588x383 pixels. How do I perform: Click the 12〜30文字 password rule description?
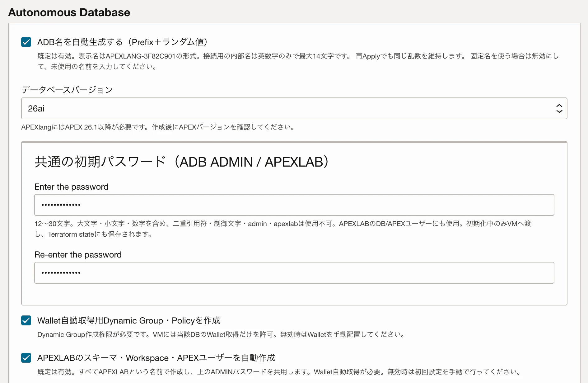click(x=283, y=229)
